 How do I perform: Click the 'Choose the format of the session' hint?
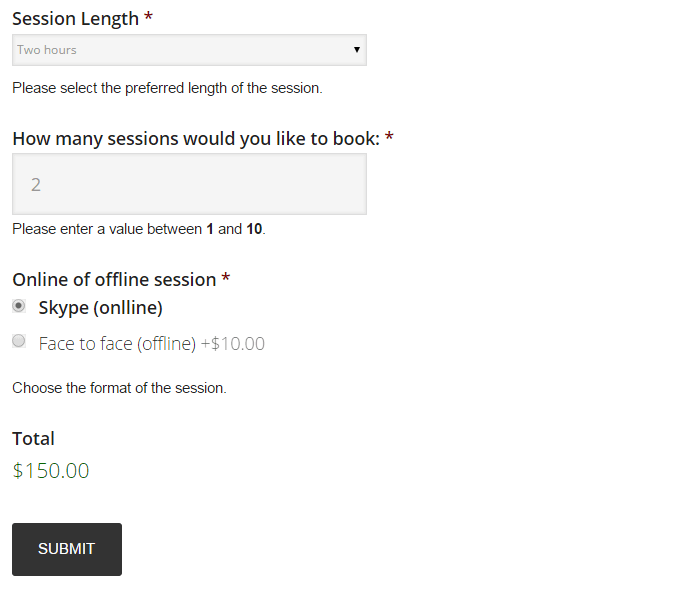(119, 388)
